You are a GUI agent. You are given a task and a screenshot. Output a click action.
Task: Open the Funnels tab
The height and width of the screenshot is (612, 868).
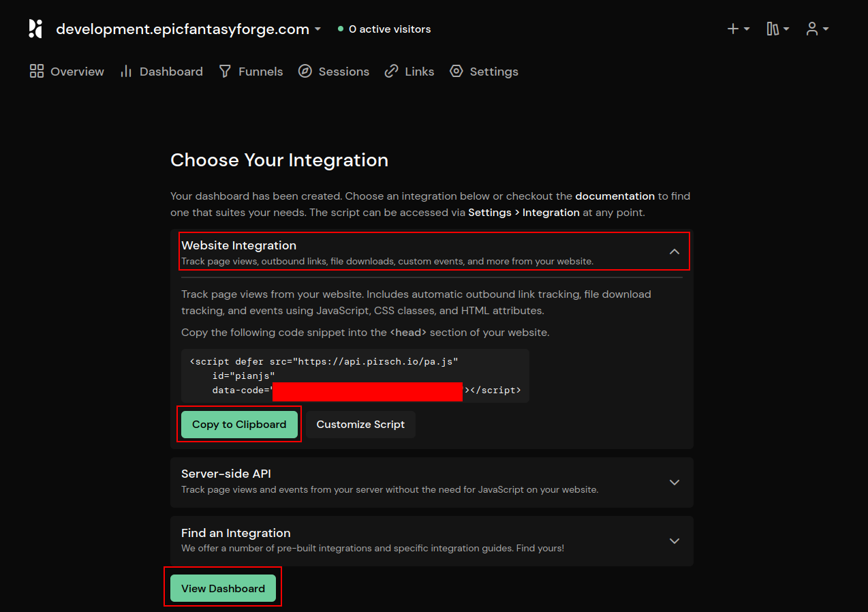[251, 72]
